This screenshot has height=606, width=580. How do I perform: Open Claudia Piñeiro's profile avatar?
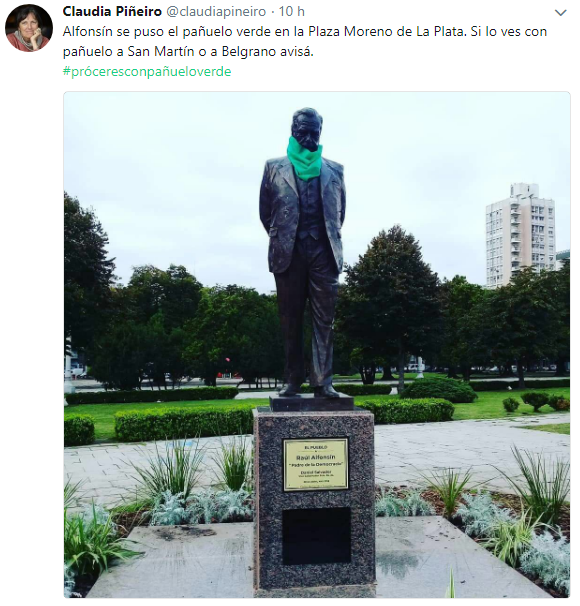(29, 28)
